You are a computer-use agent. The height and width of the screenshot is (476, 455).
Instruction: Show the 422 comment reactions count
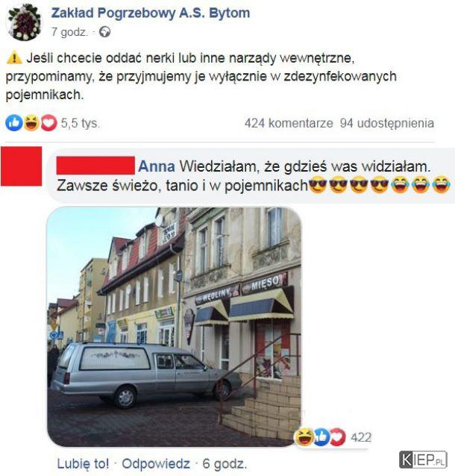point(361,437)
